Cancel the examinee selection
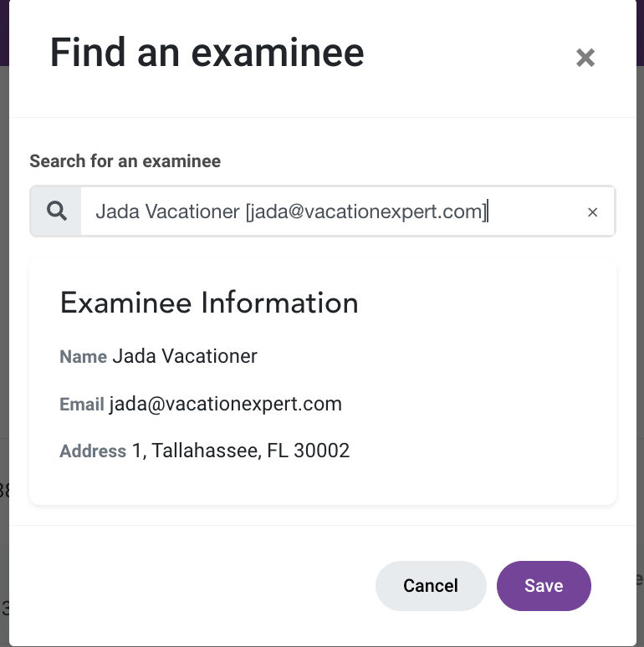Image resolution: width=644 pixels, height=647 pixels. (431, 585)
